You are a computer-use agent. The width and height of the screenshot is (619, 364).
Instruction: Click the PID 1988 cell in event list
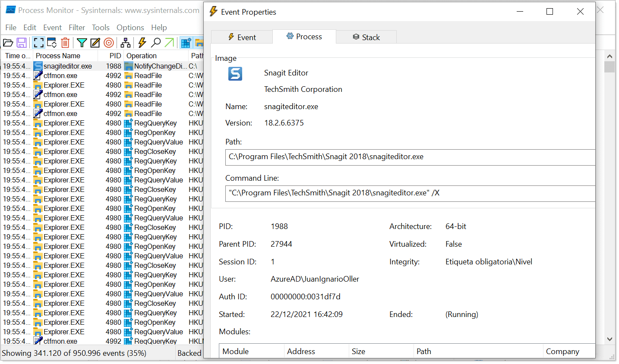tap(114, 66)
